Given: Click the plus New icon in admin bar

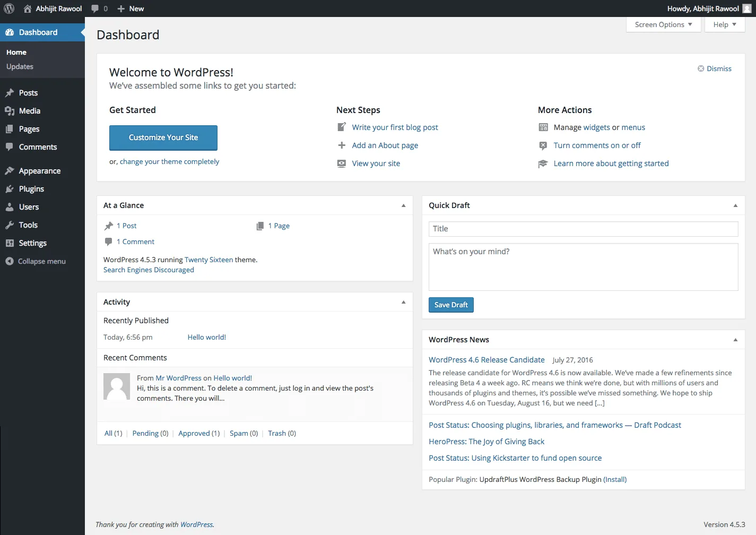Looking at the screenshot, I should [121, 8].
